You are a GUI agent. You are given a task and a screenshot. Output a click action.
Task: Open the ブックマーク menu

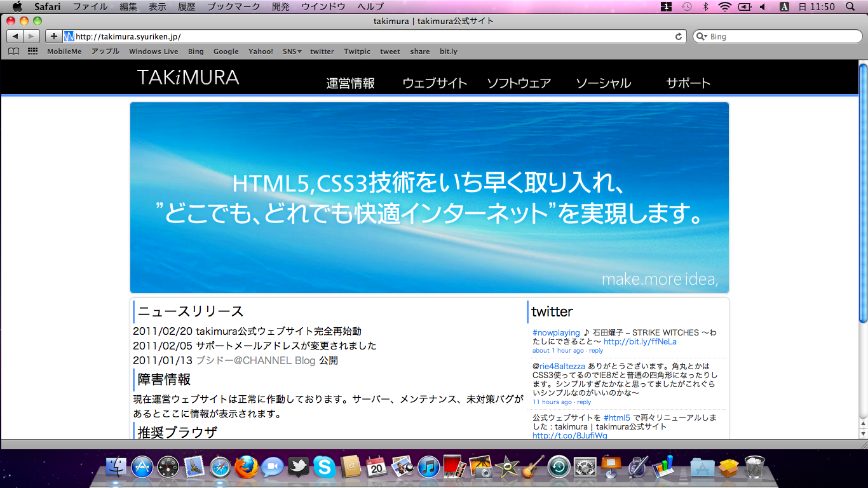tap(233, 7)
